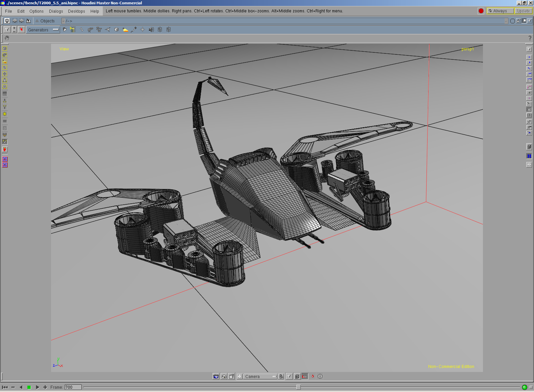This screenshot has width=534, height=392.
Task: Select the light object toolbar icon
Action: click(125, 30)
